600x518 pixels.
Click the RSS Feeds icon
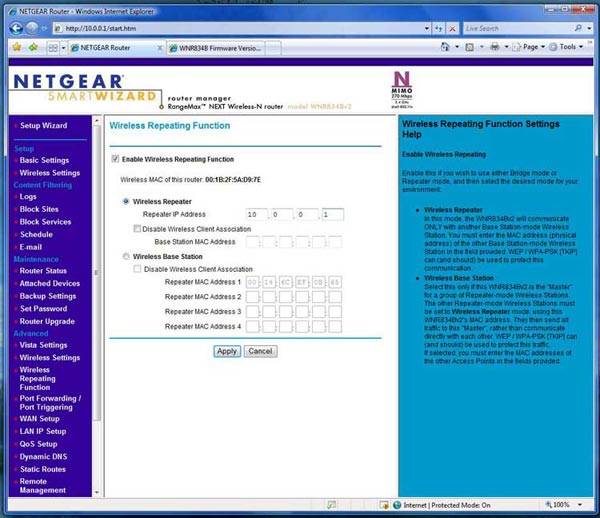[470, 47]
